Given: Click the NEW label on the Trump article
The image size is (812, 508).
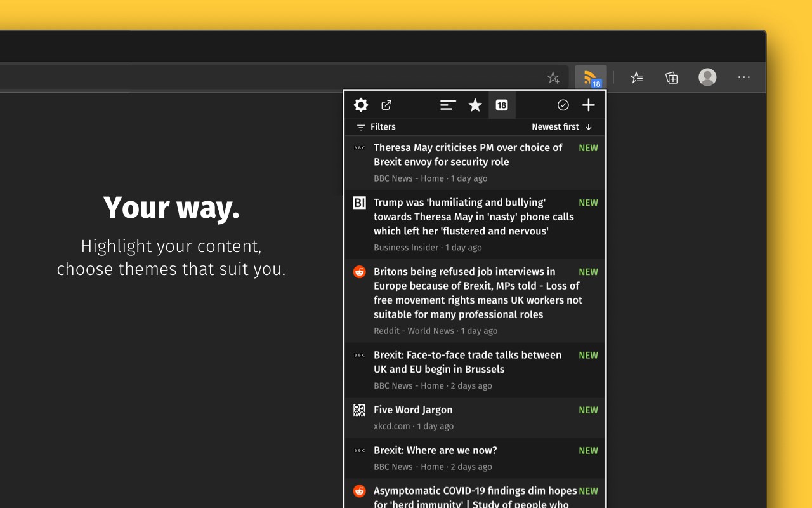Looking at the screenshot, I should (x=588, y=203).
